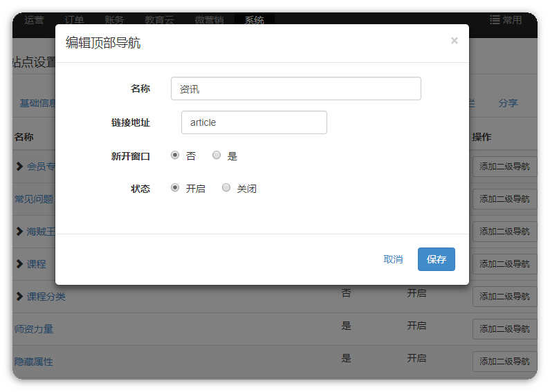Close the edit navigation dialog with X
Image resolution: width=550 pixels, height=392 pixels.
pyautogui.click(x=454, y=41)
